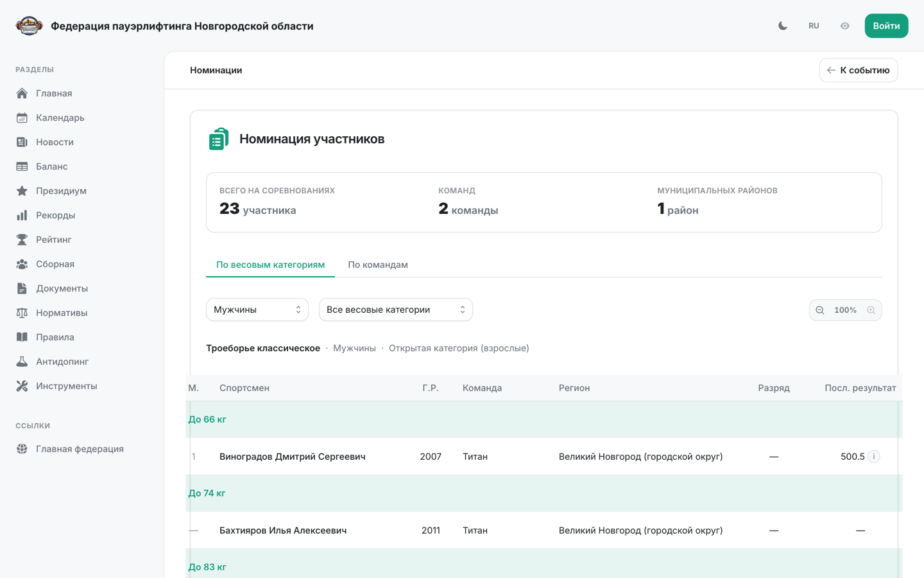Open the Главная федерация globe icon
Viewport: 924px width, 578px height.
click(22, 449)
